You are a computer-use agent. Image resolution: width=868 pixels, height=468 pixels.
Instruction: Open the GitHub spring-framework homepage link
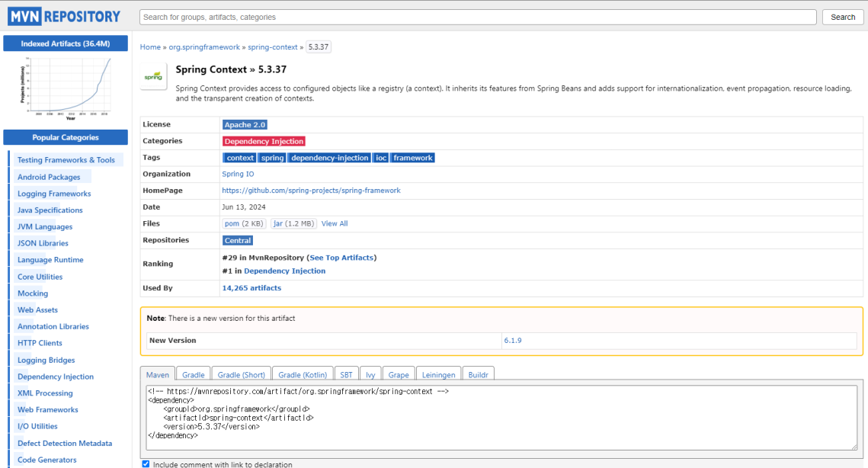tap(311, 191)
